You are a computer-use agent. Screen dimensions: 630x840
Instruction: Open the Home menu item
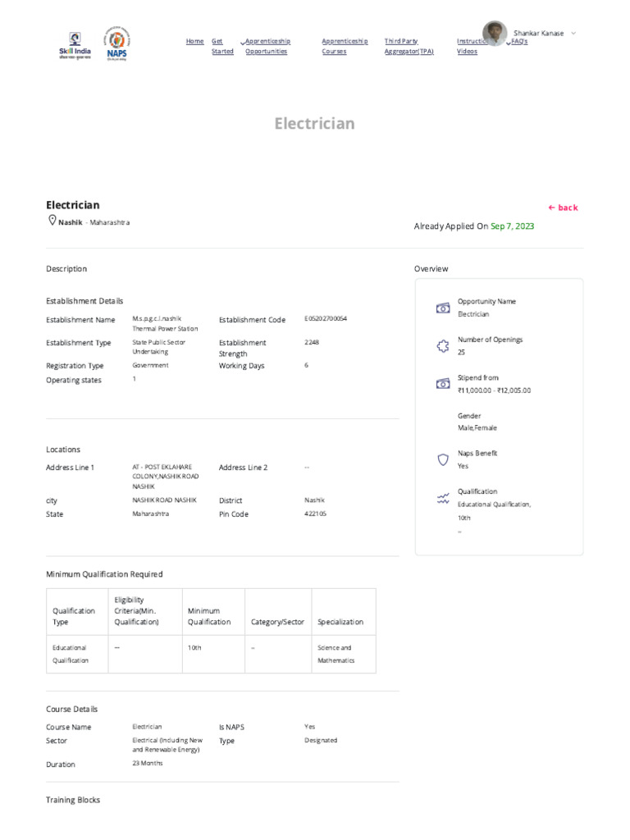tap(194, 41)
